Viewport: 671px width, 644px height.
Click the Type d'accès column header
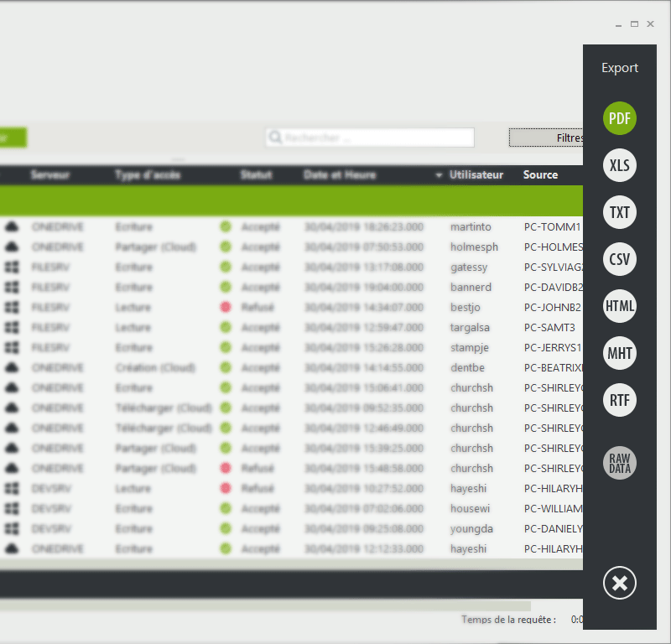pyautogui.click(x=148, y=175)
